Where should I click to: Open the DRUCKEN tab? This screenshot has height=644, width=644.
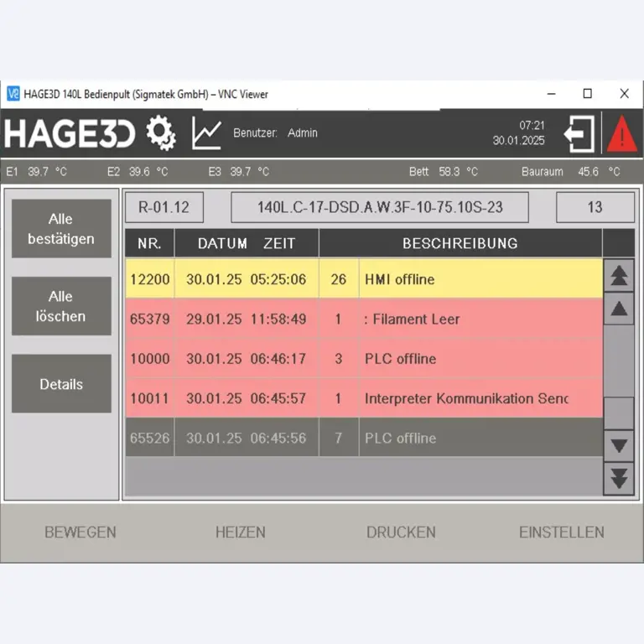click(401, 532)
